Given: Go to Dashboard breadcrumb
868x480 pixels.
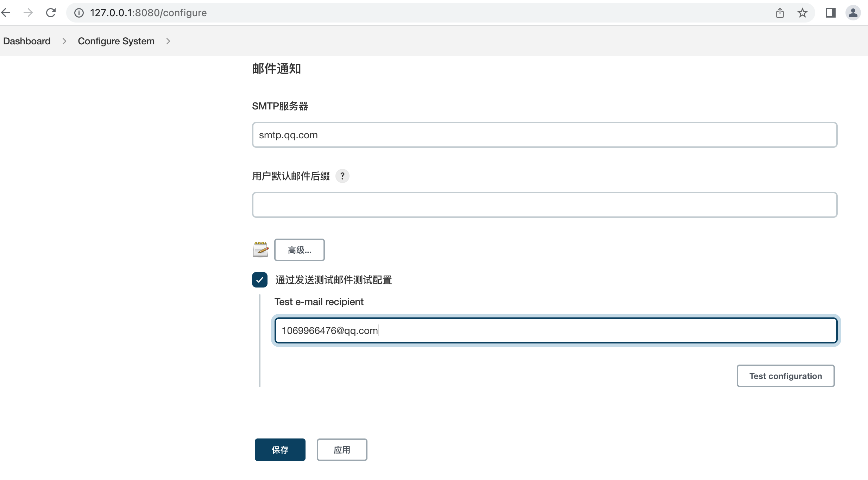Looking at the screenshot, I should pyautogui.click(x=27, y=41).
